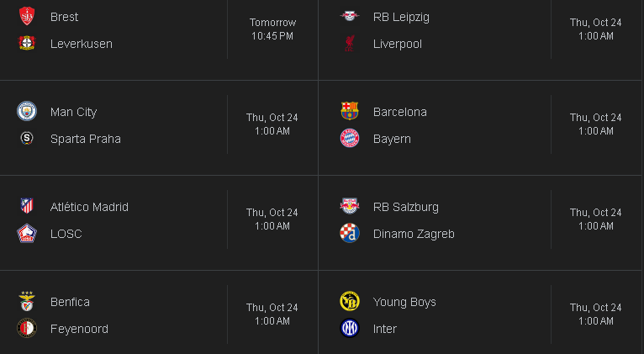Click the Barcelona crest icon
The image size is (644, 354).
coord(350,111)
